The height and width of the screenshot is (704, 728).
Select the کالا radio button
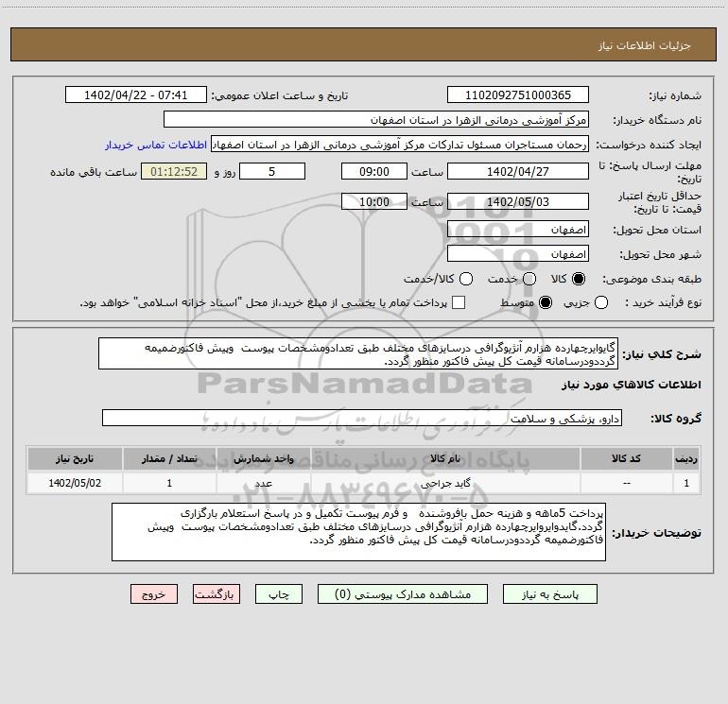pos(579,279)
